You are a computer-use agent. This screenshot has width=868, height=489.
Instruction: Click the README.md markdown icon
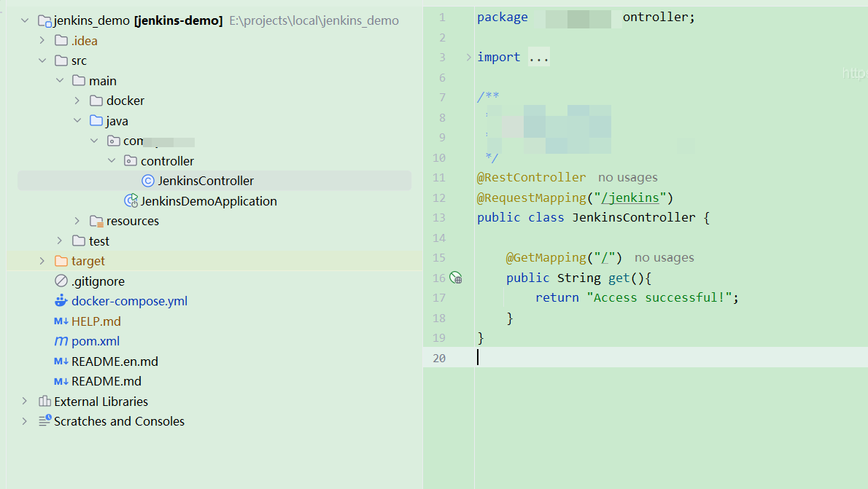pyautogui.click(x=61, y=381)
